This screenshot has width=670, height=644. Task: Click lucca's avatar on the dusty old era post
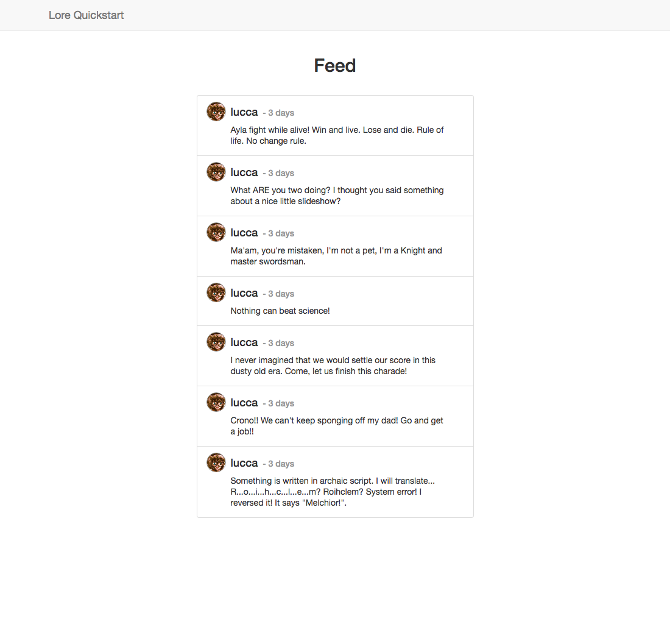coord(216,342)
